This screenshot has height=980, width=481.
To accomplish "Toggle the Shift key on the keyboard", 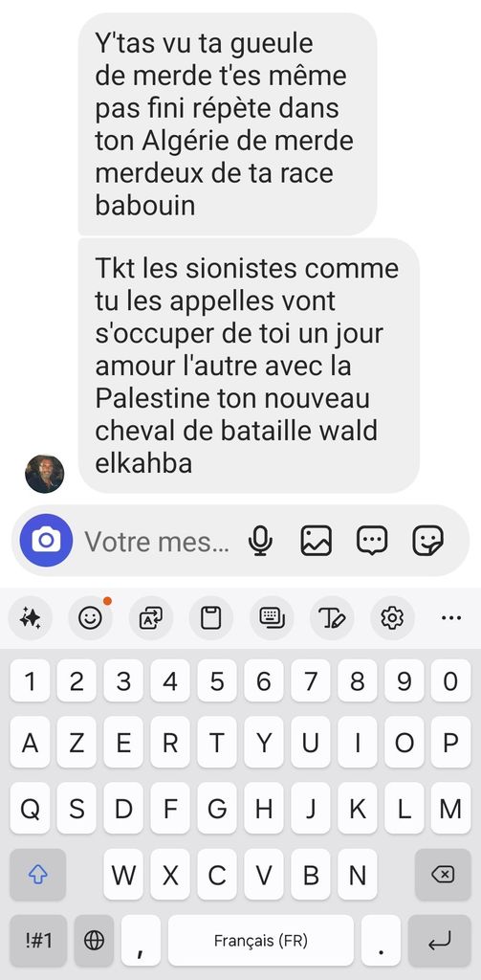I will tap(38, 875).
